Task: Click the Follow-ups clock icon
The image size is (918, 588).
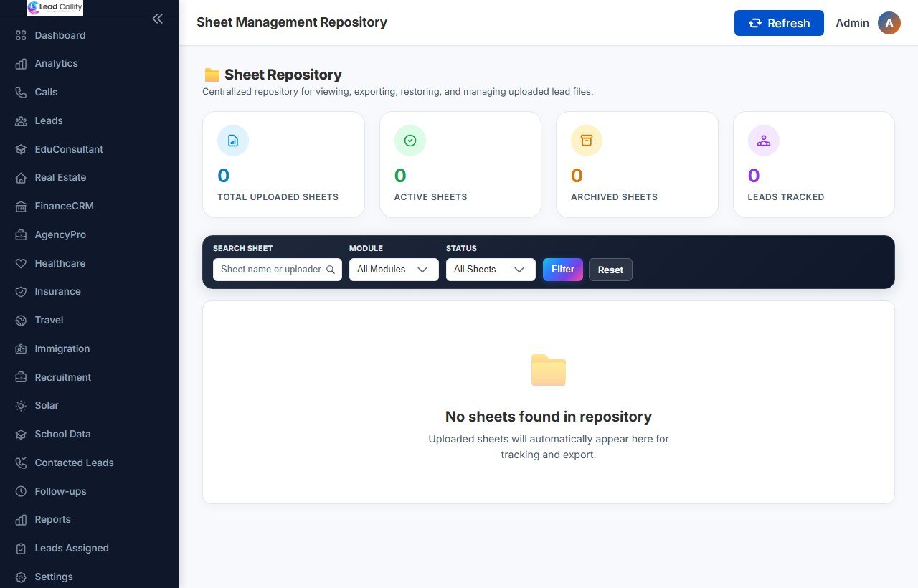Action: coord(21,491)
